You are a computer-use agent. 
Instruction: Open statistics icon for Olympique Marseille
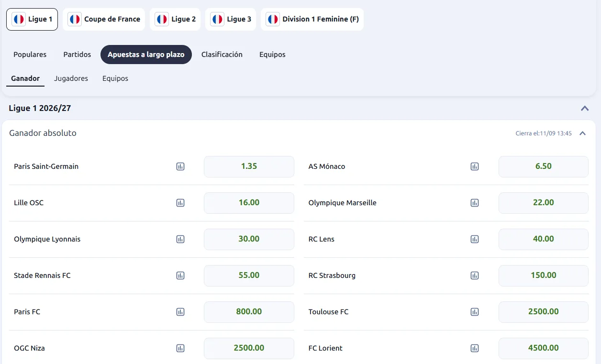click(475, 203)
